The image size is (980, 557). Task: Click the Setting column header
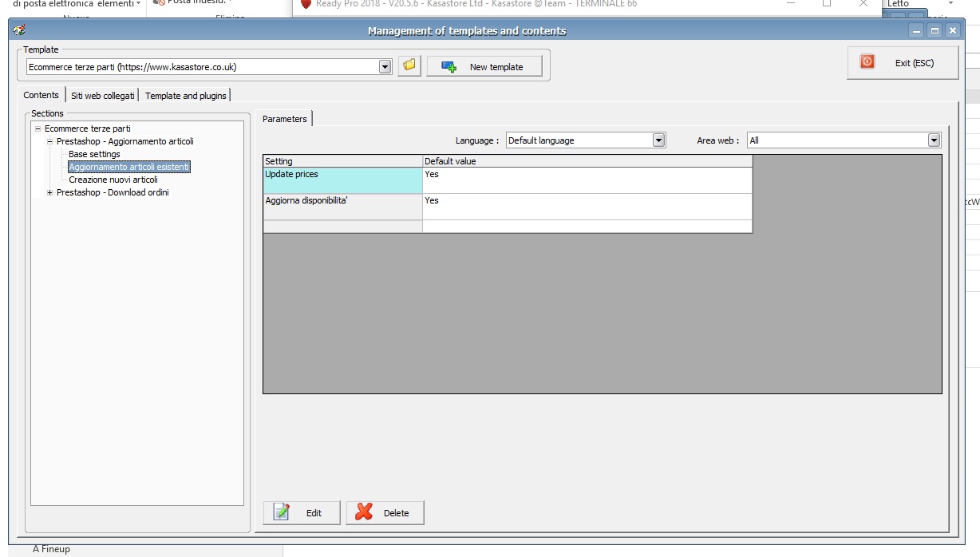click(343, 161)
